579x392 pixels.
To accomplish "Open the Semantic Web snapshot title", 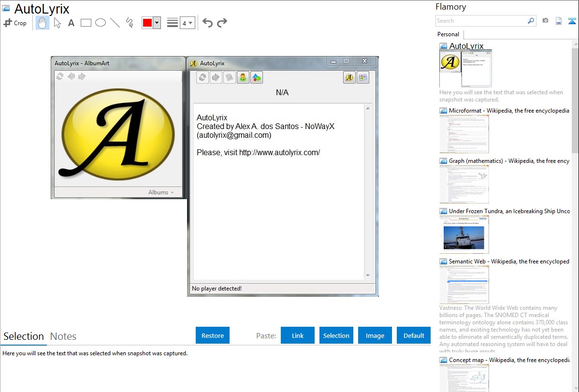I will tap(509, 261).
